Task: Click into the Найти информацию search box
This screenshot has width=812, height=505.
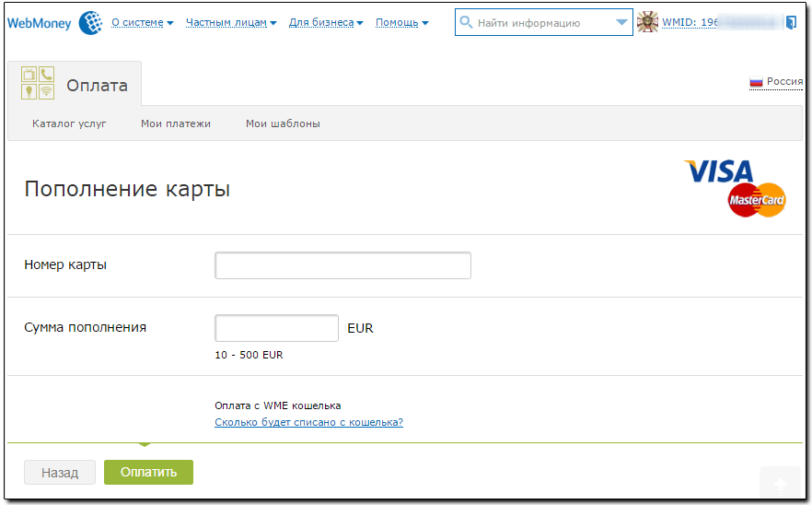Action: (544, 22)
